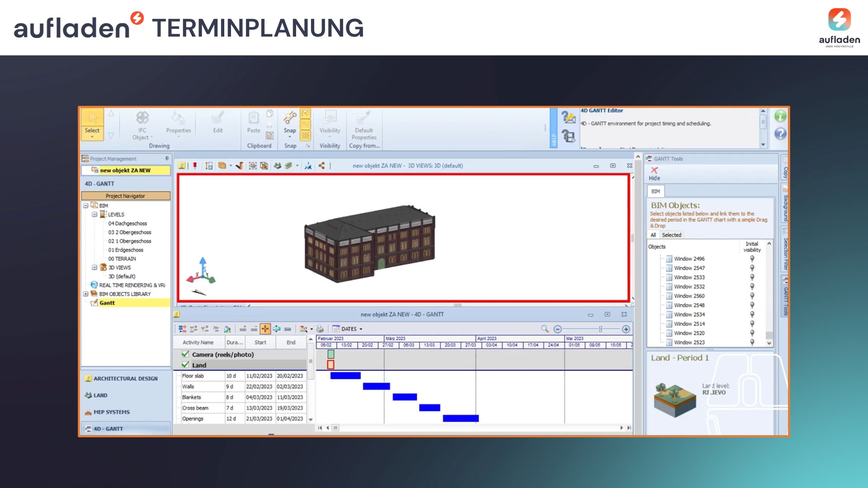
Task: Click the printer icon in Gantt toolbar
Action: (x=320, y=329)
